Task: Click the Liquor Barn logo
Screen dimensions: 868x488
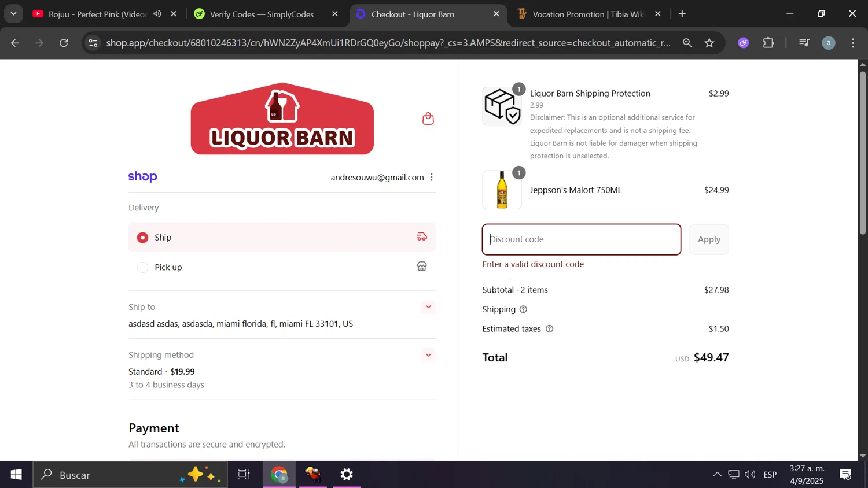Action: [x=282, y=119]
